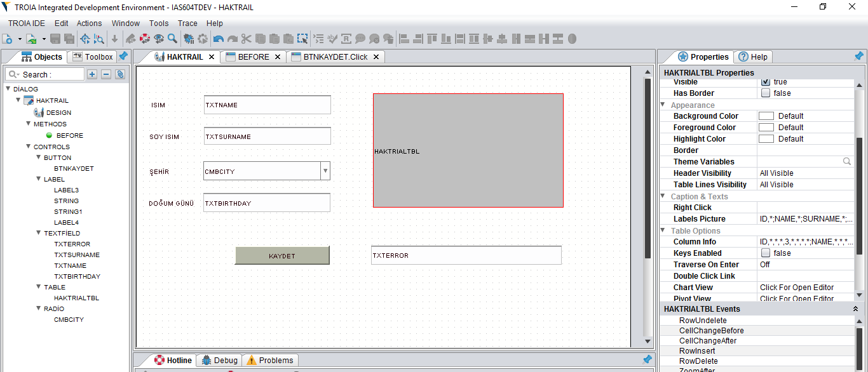
Task: Collapse the Table Options property section
Action: tap(663, 230)
